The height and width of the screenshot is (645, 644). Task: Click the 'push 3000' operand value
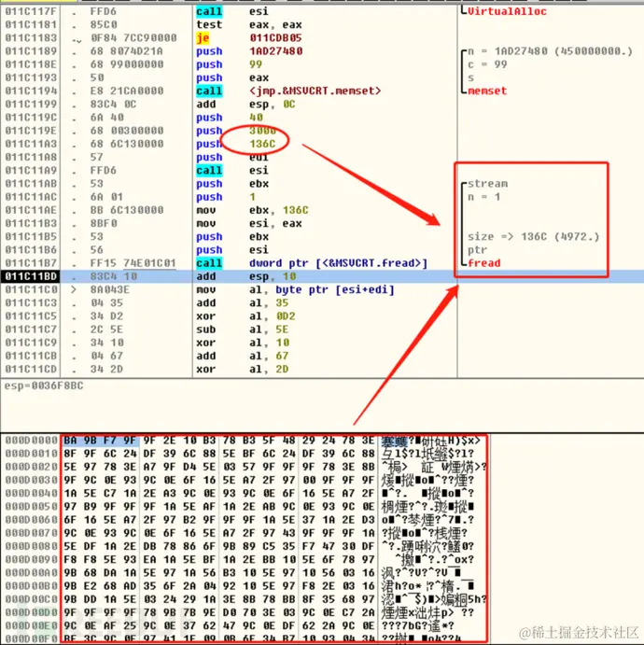(x=262, y=131)
